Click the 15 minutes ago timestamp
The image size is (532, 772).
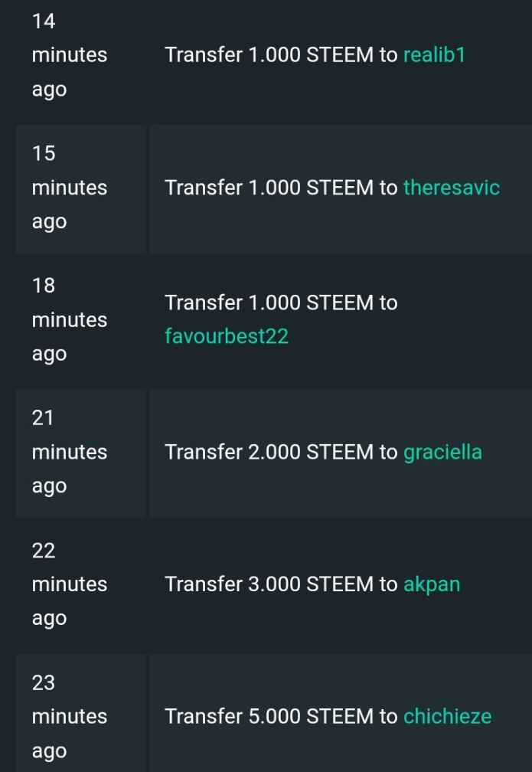[70, 188]
